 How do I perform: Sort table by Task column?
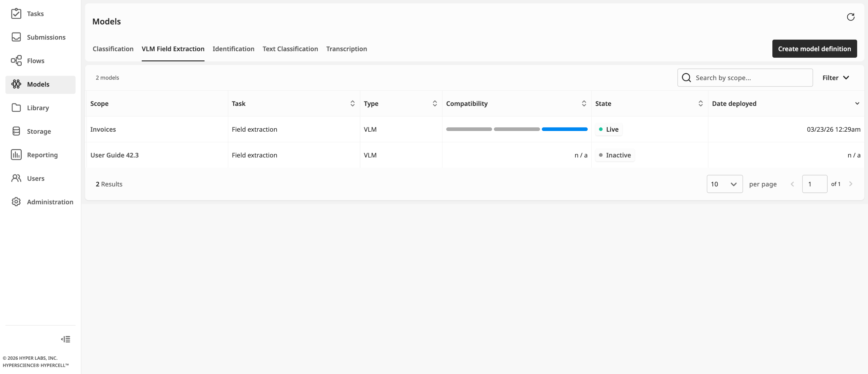coord(352,104)
